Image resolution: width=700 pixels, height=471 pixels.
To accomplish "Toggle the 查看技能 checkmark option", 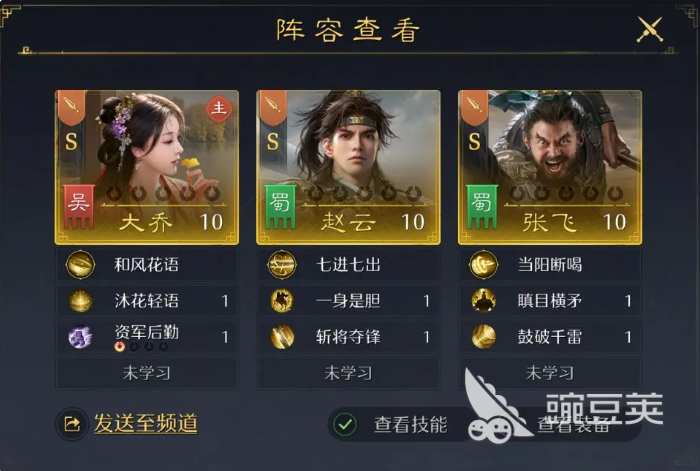I will point(345,424).
